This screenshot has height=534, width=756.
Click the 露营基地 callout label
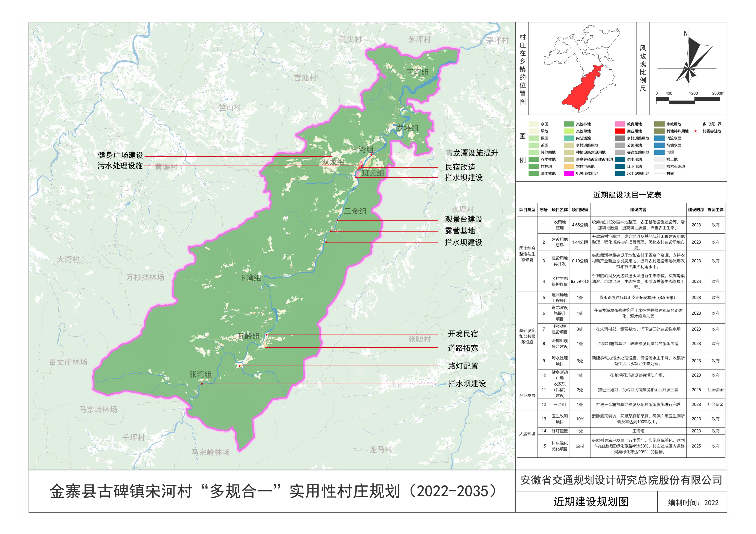click(x=460, y=231)
